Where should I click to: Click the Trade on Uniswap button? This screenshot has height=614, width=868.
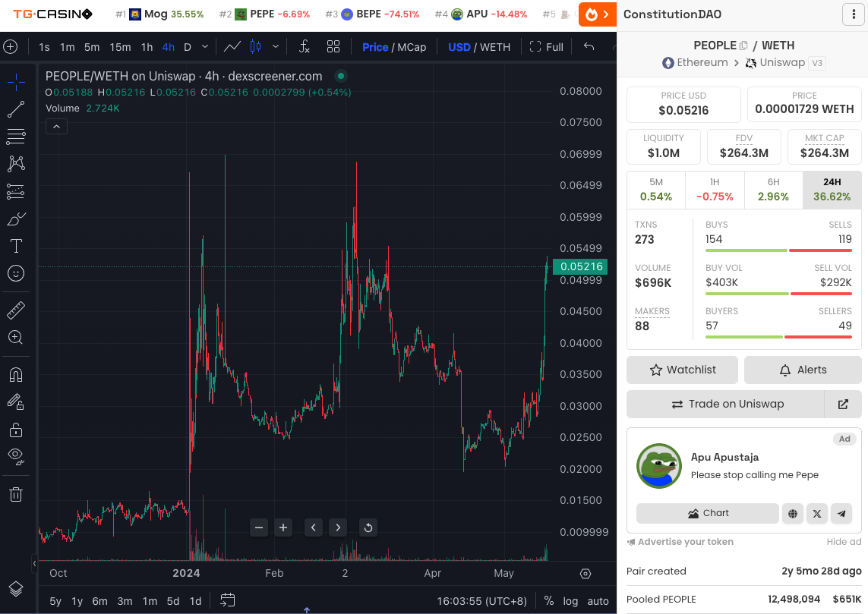pos(725,405)
